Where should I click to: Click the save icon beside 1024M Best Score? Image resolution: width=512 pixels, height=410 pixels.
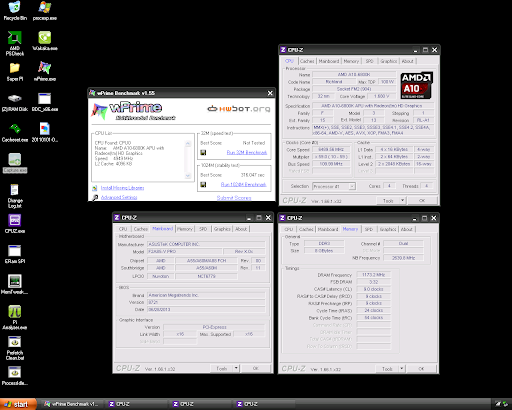[203, 184]
